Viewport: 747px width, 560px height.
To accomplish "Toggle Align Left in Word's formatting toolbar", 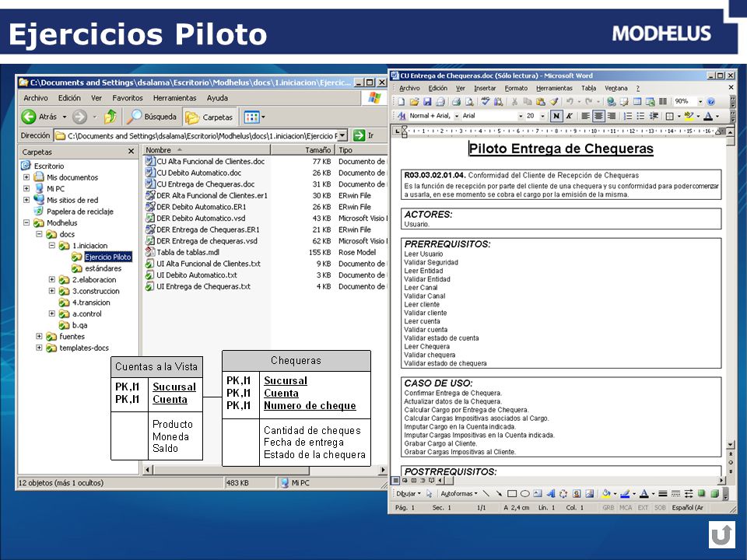I will [585, 116].
